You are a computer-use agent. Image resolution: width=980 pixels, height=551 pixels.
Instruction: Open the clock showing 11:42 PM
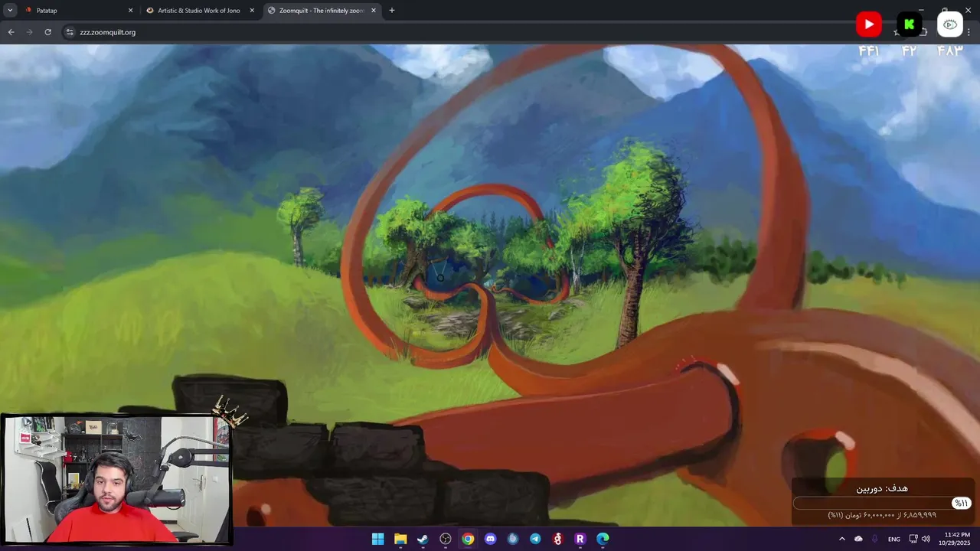pyautogui.click(x=956, y=539)
